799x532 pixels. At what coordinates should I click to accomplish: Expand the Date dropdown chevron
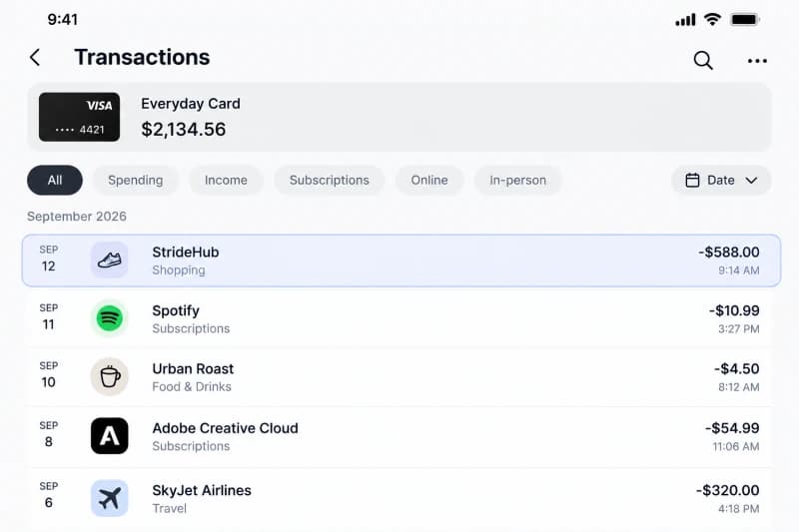752,181
